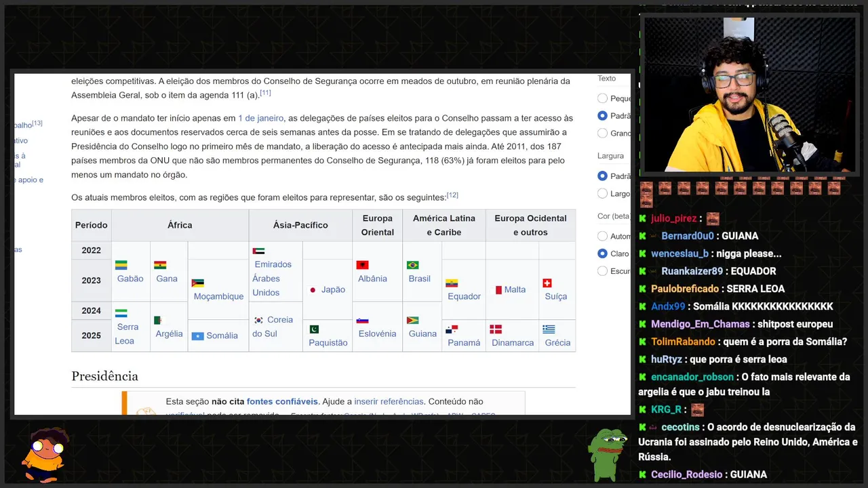
Task: Open the Albânia article link
Action: pos(372,279)
